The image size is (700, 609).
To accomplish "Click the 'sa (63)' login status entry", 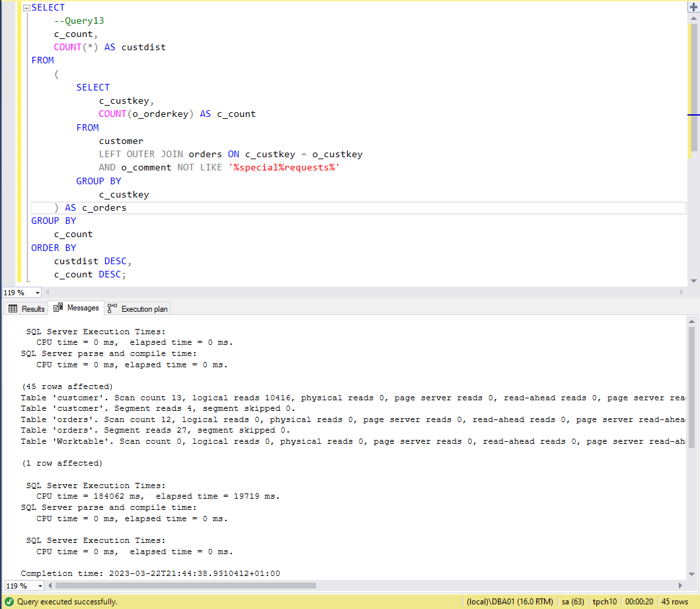I will click(573, 602).
